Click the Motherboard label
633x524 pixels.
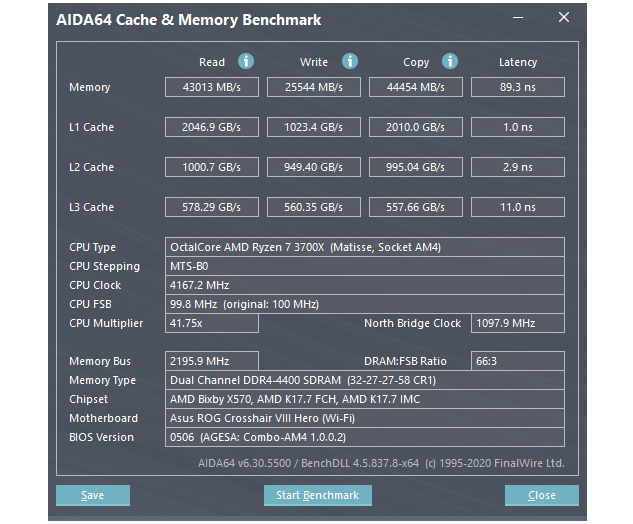[103, 418]
